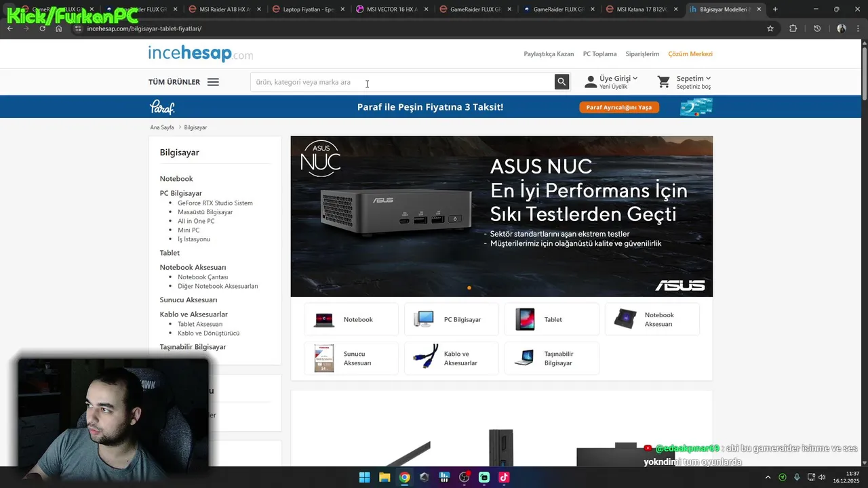This screenshot has width=868, height=488.
Task: Open the Kablo ve Aksesuarlar category card
Action: tap(452, 358)
